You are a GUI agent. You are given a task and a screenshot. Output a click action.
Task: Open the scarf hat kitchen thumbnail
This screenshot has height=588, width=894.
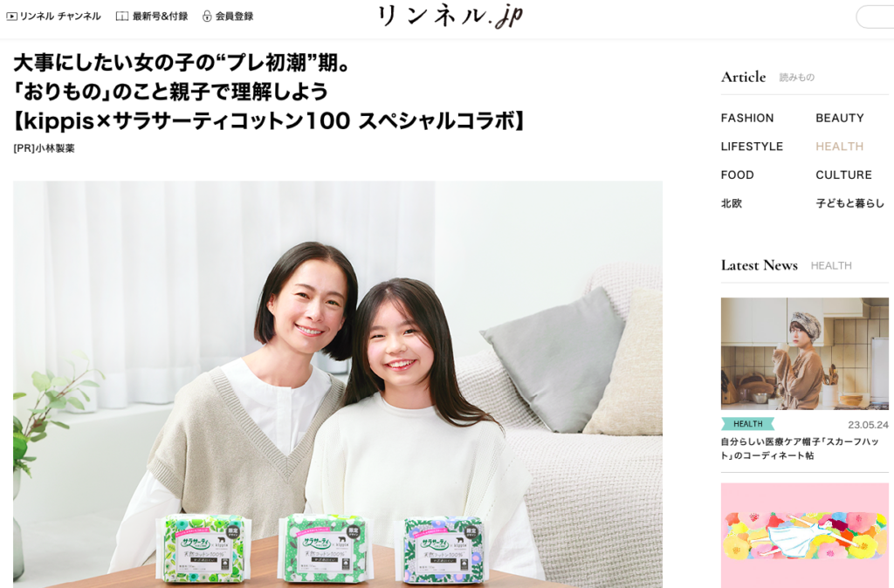tap(804, 353)
